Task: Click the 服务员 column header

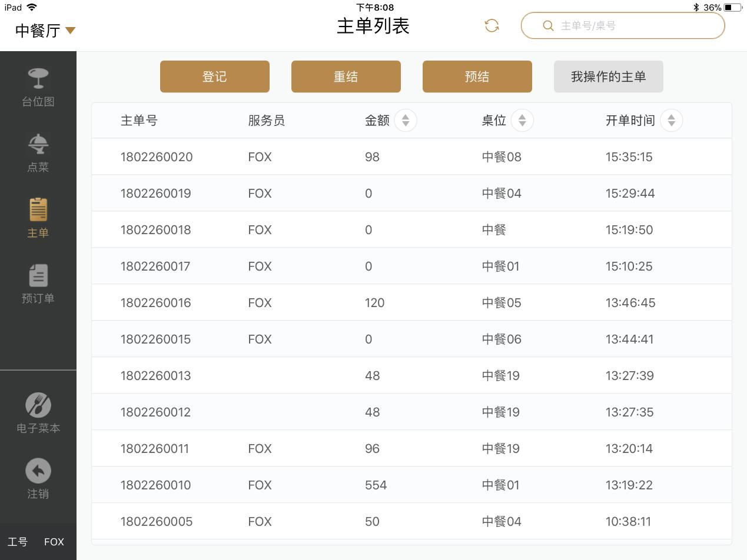Action: [266, 121]
